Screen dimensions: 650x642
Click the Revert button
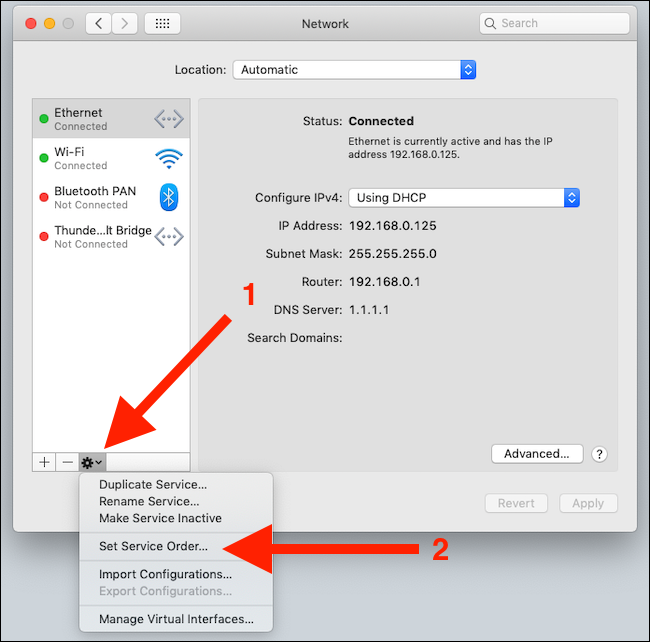click(x=516, y=503)
